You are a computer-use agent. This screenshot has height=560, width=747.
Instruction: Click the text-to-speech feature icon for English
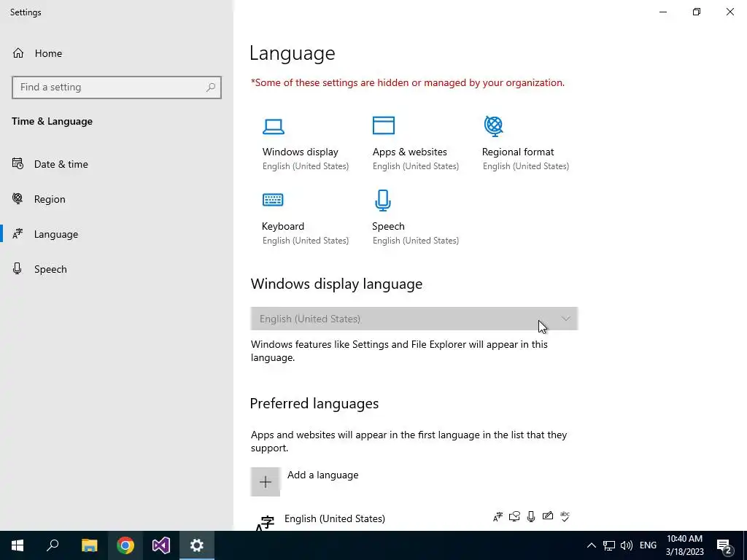(x=514, y=517)
